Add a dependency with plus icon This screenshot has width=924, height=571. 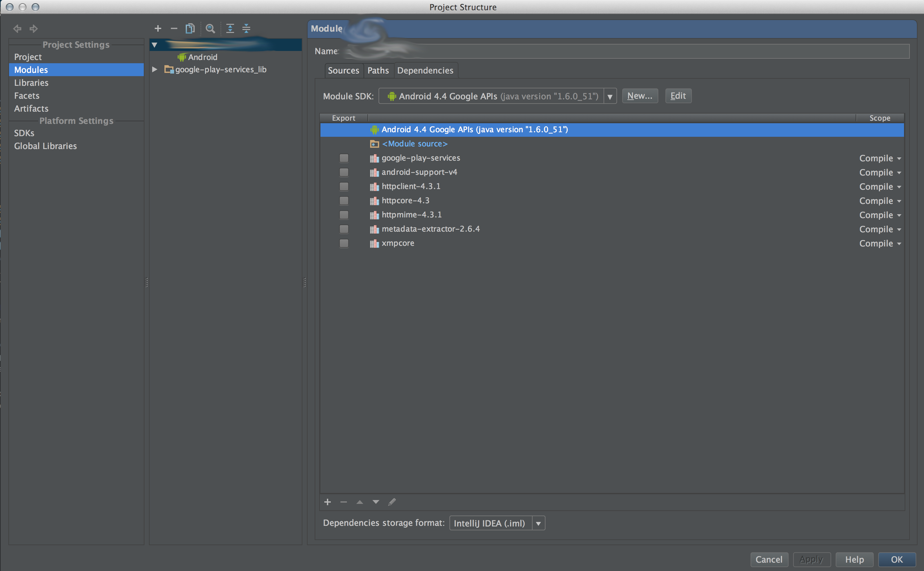328,502
